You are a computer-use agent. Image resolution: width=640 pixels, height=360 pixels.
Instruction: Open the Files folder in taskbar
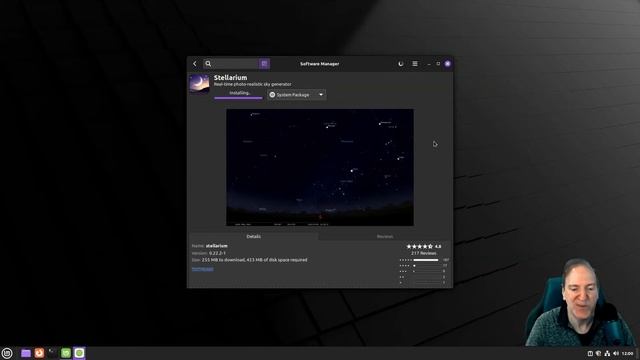[26, 353]
